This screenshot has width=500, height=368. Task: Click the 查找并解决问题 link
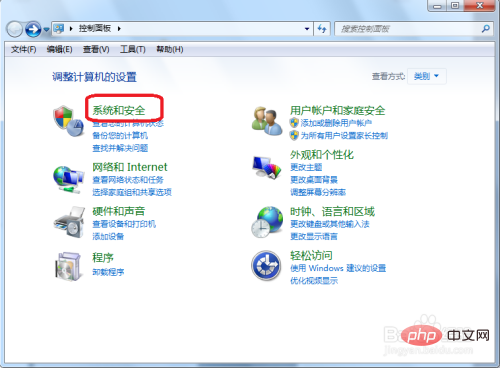[120, 148]
